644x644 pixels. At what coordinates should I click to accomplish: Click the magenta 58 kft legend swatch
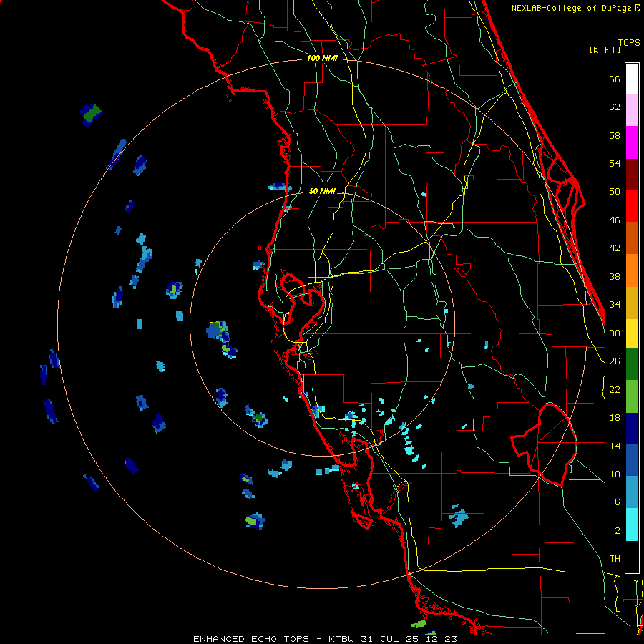click(x=632, y=142)
